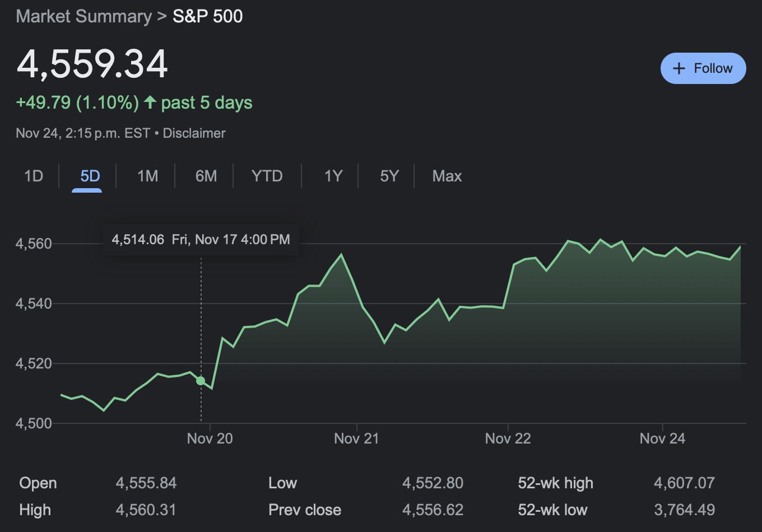Click the 4,560 y-axis label

point(34,244)
